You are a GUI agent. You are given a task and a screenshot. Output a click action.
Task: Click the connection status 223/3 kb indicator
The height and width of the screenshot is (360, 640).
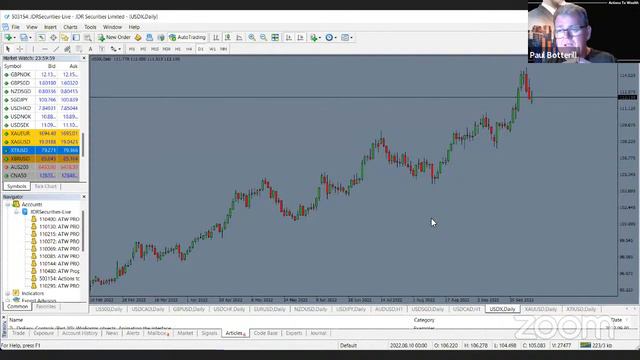point(596,345)
